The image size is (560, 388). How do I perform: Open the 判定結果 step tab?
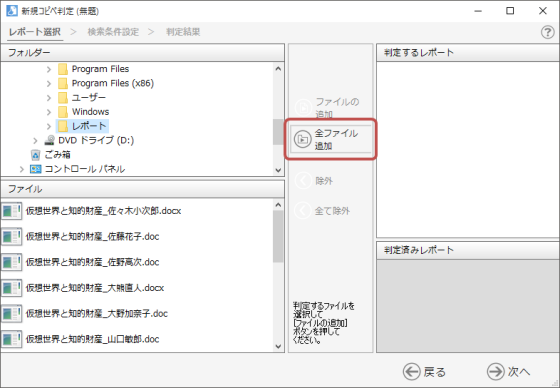pyautogui.click(x=183, y=32)
